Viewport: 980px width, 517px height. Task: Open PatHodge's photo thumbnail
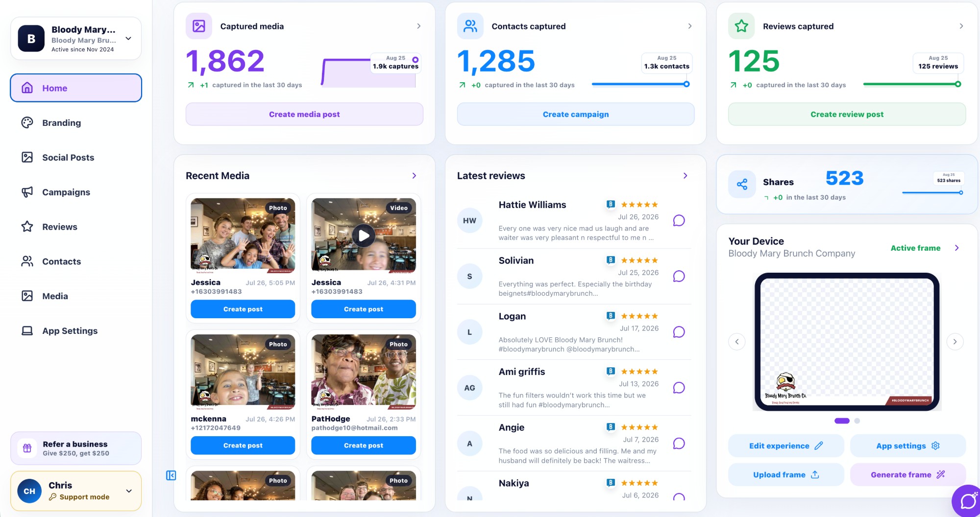click(364, 372)
